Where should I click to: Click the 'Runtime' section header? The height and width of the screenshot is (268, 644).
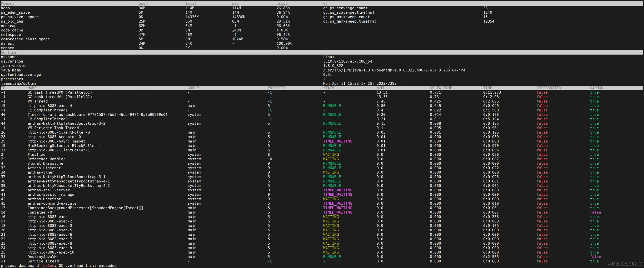point(9,53)
